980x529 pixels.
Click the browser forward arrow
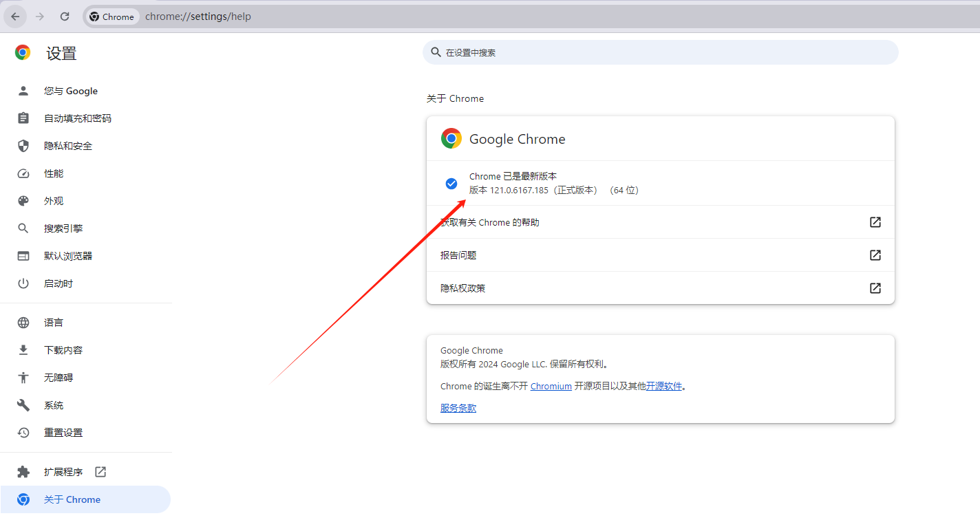point(40,17)
